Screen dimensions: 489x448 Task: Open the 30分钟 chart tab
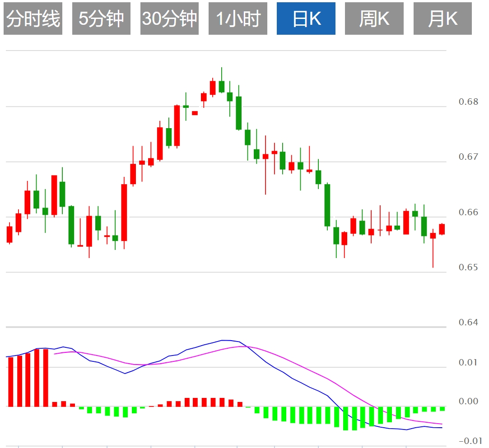coord(169,18)
